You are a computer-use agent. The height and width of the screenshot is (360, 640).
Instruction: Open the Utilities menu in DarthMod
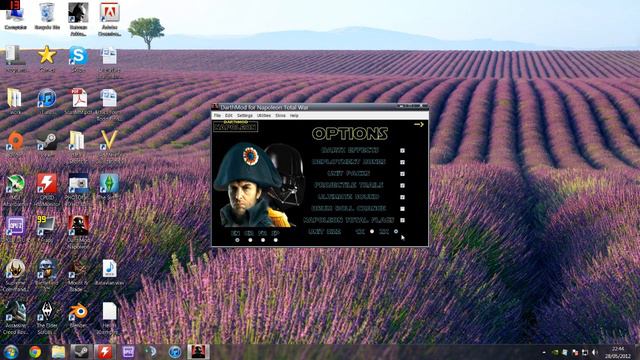[264, 116]
